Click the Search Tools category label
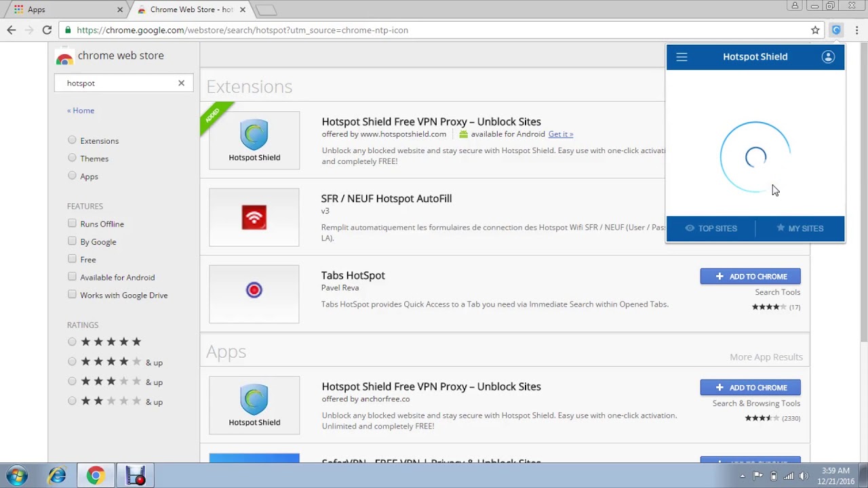868x488 pixels. (777, 292)
